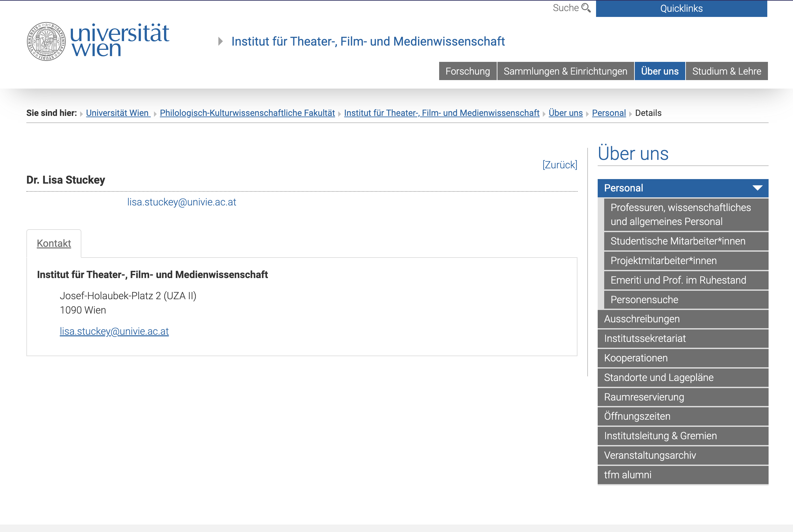Screen dimensions: 793x532
Task: Click the Universität Wien seal logo
Action: (46, 41)
